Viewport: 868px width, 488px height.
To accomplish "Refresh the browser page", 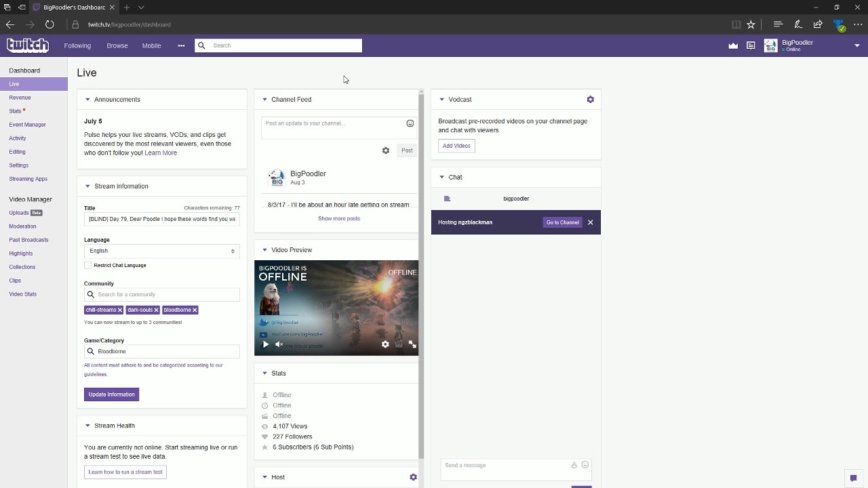I will (50, 24).
